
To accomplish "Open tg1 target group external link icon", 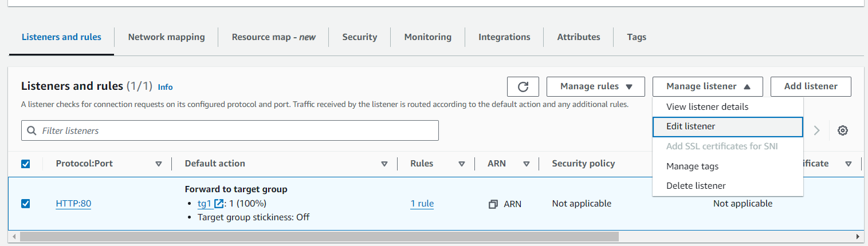I will pyautogui.click(x=218, y=204).
